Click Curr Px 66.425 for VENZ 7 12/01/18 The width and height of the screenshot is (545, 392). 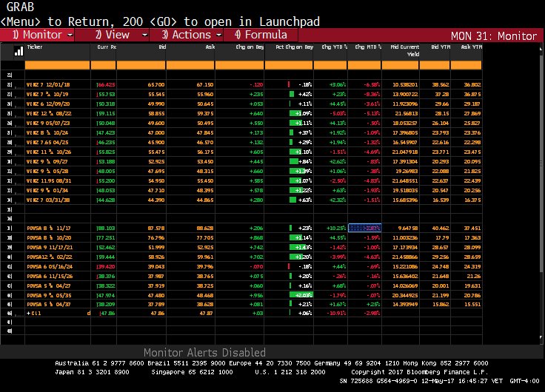pyautogui.click(x=106, y=85)
